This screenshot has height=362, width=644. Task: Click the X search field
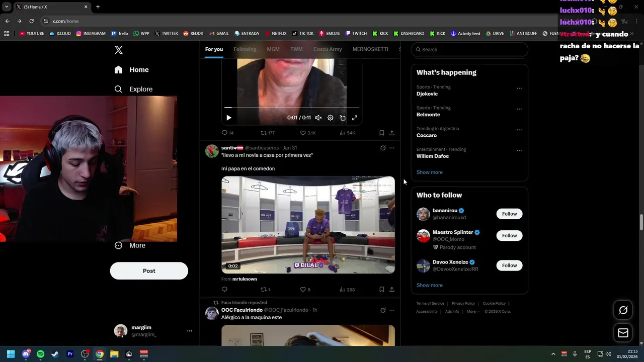[x=469, y=49]
